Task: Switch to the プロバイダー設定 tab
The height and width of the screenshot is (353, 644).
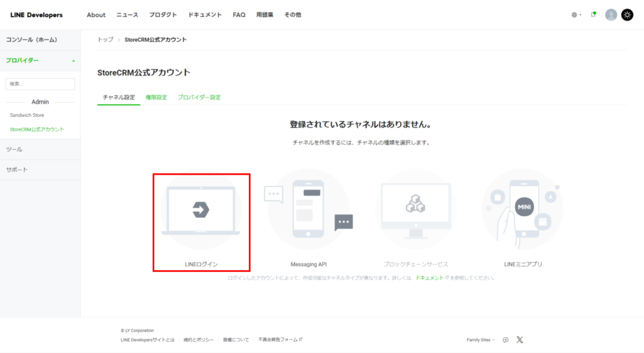Action: [199, 97]
